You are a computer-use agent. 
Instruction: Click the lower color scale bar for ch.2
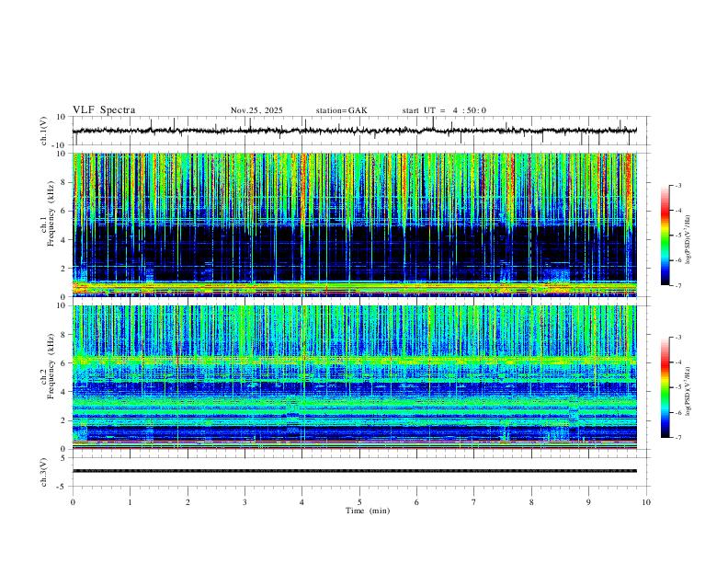pos(665,387)
